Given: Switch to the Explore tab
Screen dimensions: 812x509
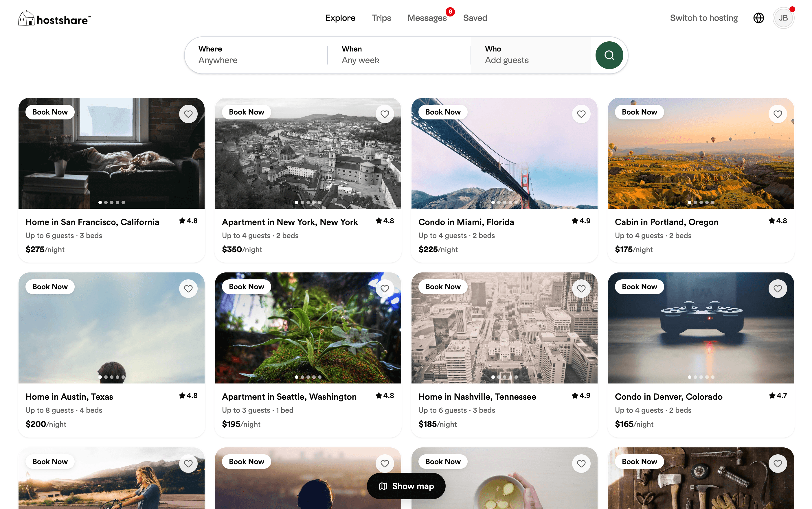Looking at the screenshot, I should point(340,18).
